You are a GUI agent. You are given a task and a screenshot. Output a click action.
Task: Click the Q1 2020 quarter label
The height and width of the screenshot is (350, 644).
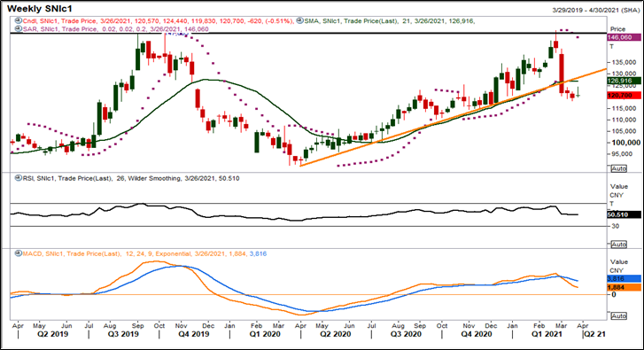(x=265, y=334)
